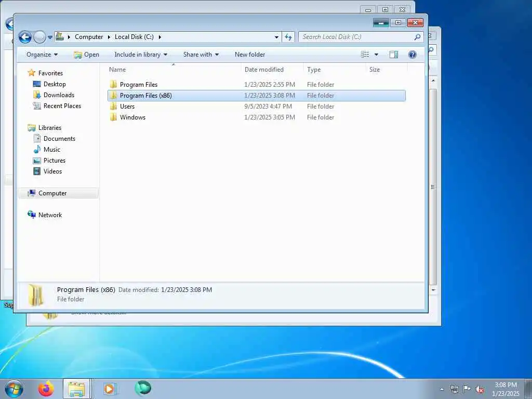The image size is (532, 399).
Task: Open Recent Places in Favorites
Action: (x=62, y=106)
